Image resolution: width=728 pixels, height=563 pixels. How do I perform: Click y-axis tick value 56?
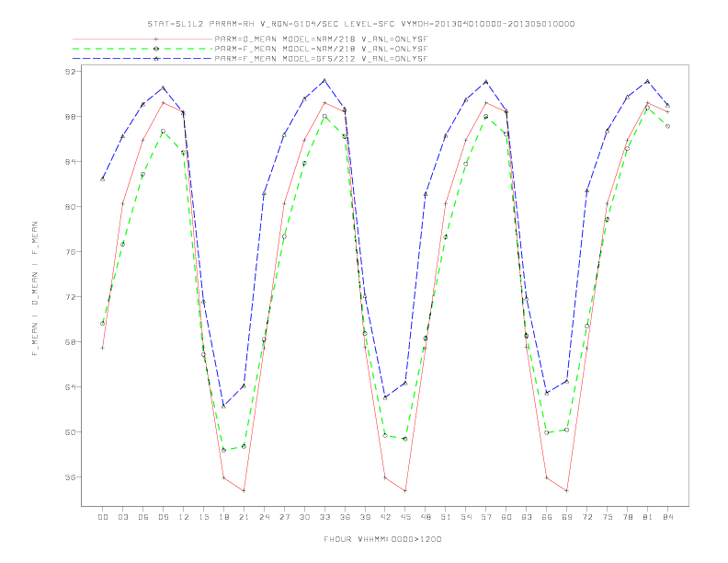click(70, 477)
